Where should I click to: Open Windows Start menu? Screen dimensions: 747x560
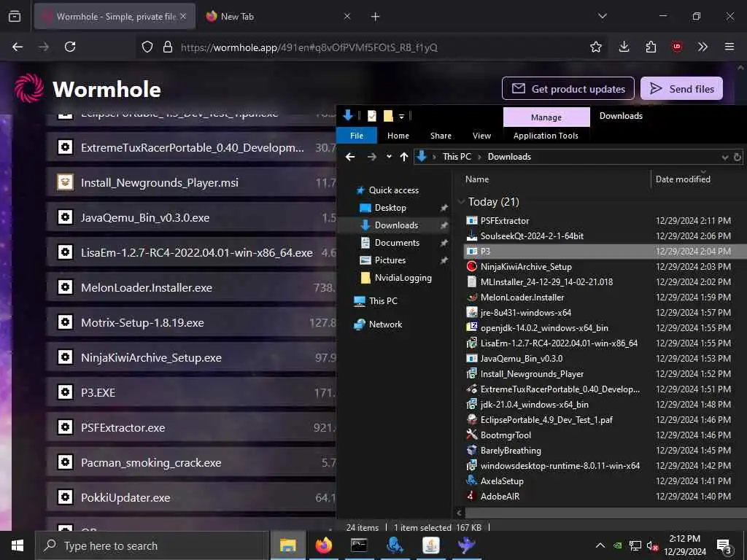[18, 545]
